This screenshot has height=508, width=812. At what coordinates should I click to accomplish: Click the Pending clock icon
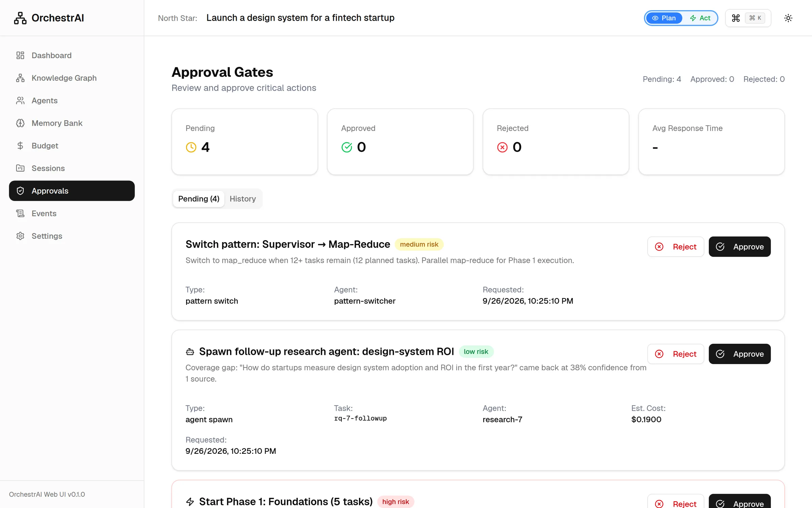[x=191, y=147]
